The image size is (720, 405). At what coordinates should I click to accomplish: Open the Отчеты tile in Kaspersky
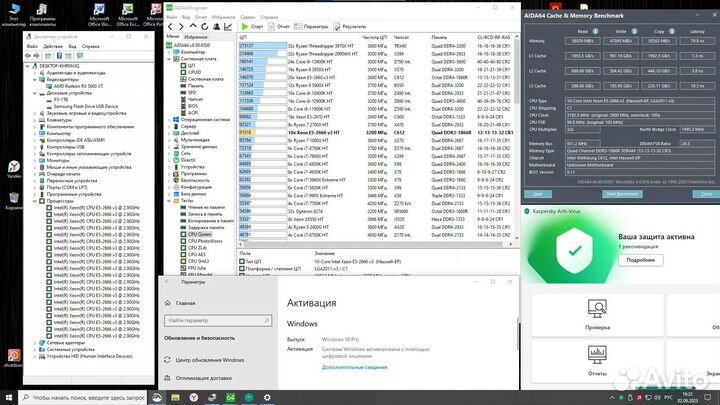coord(597,361)
